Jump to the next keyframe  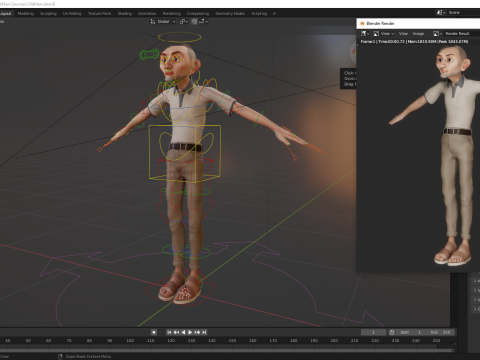pyautogui.click(x=197, y=332)
